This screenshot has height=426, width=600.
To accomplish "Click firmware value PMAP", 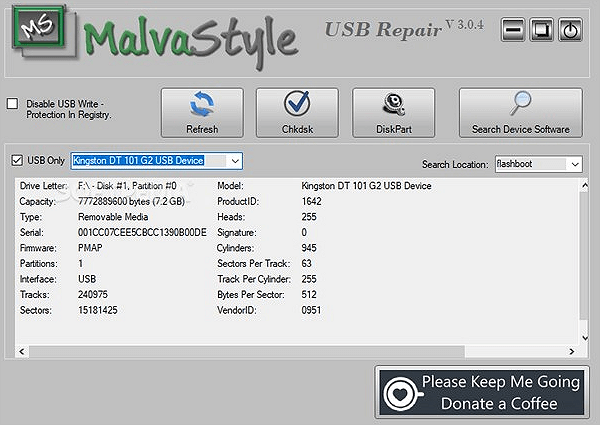I will 90,248.
